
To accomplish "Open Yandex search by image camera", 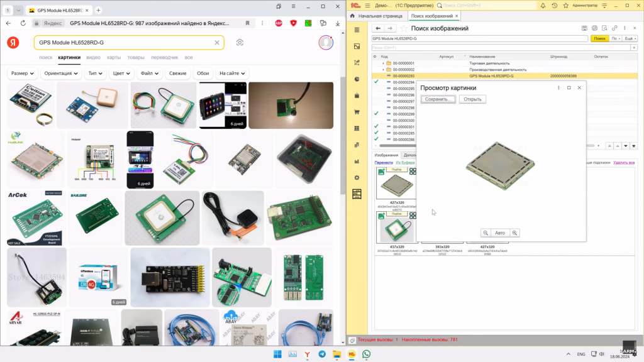I will click(240, 42).
